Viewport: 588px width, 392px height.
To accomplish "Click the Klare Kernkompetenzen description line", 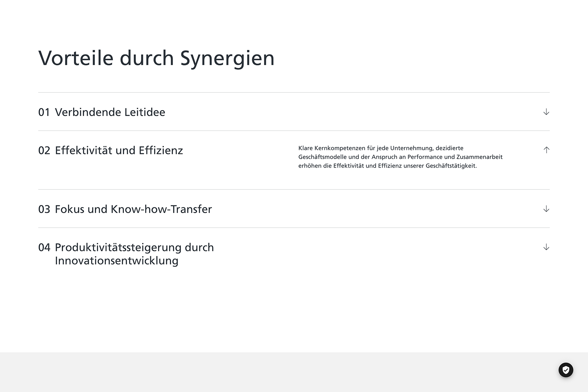I will point(381,148).
